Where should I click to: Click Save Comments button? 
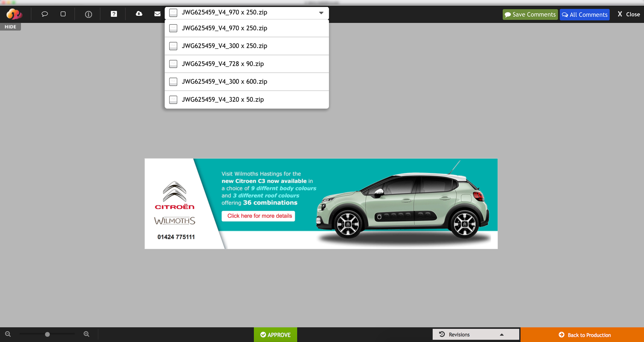(x=530, y=14)
